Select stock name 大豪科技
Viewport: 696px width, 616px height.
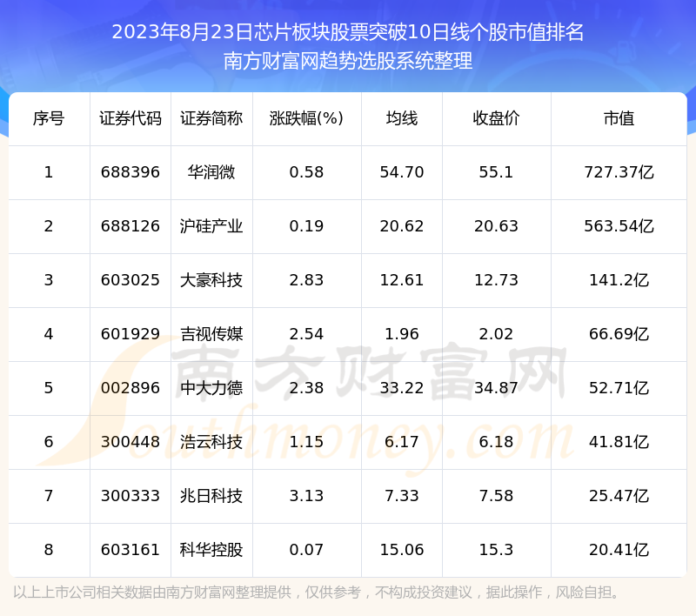click(x=211, y=280)
